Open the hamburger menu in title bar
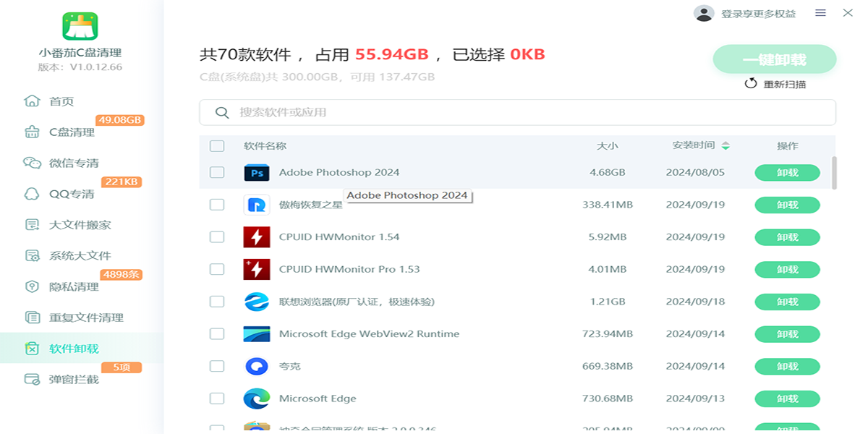This screenshot has width=868, height=434. 820,13
